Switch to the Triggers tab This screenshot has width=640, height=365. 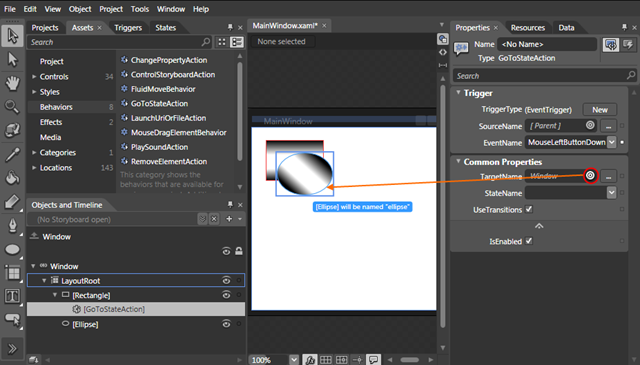(128, 27)
